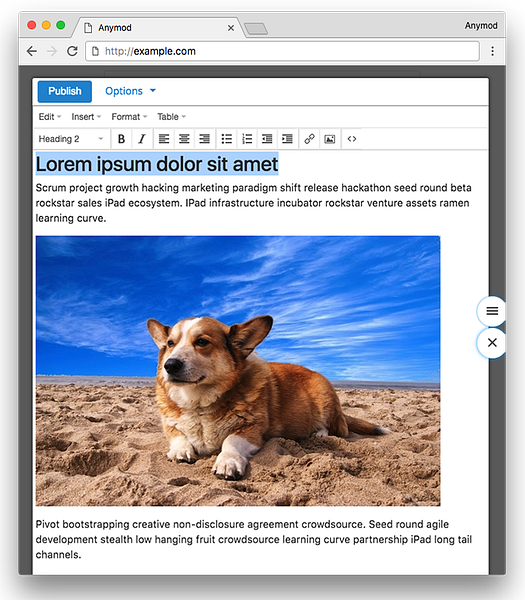This screenshot has width=525, height=600.
Task: Align text left
Action: (x=164, y=139)
